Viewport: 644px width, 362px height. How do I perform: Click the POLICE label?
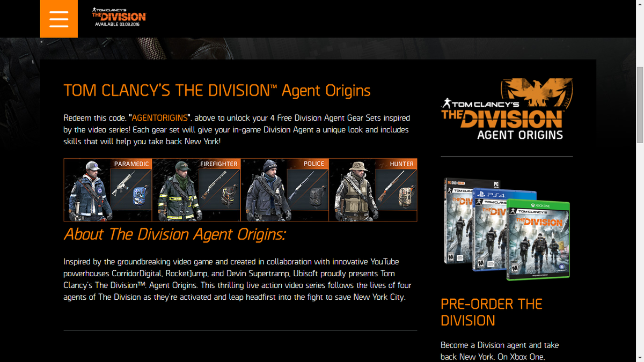pyautogui.click(x=314, y=164)
